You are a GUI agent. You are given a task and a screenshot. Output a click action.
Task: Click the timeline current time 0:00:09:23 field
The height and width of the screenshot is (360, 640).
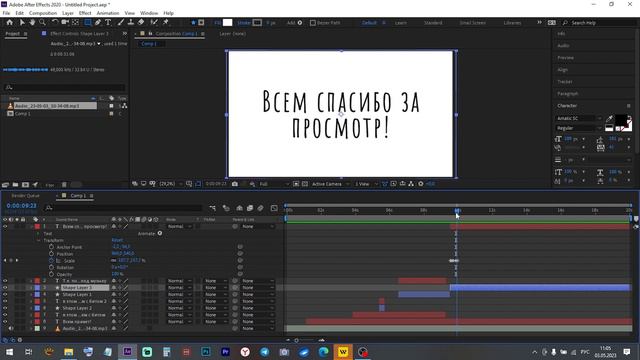22,206
